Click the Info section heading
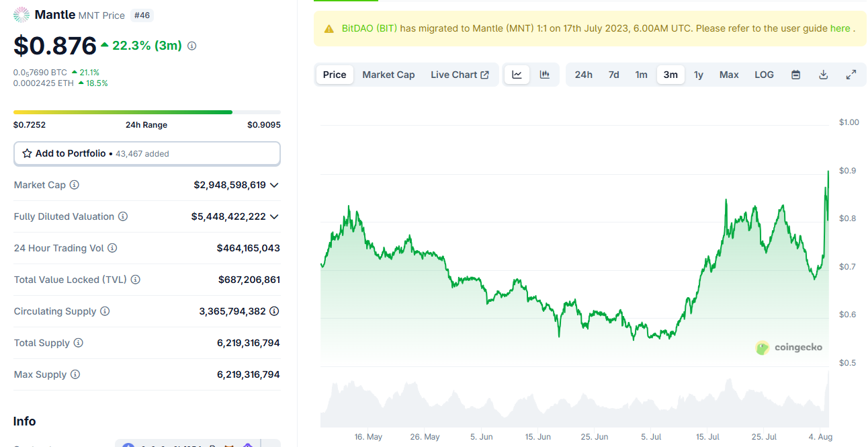The image size is (868, 447). pos(25,421)
